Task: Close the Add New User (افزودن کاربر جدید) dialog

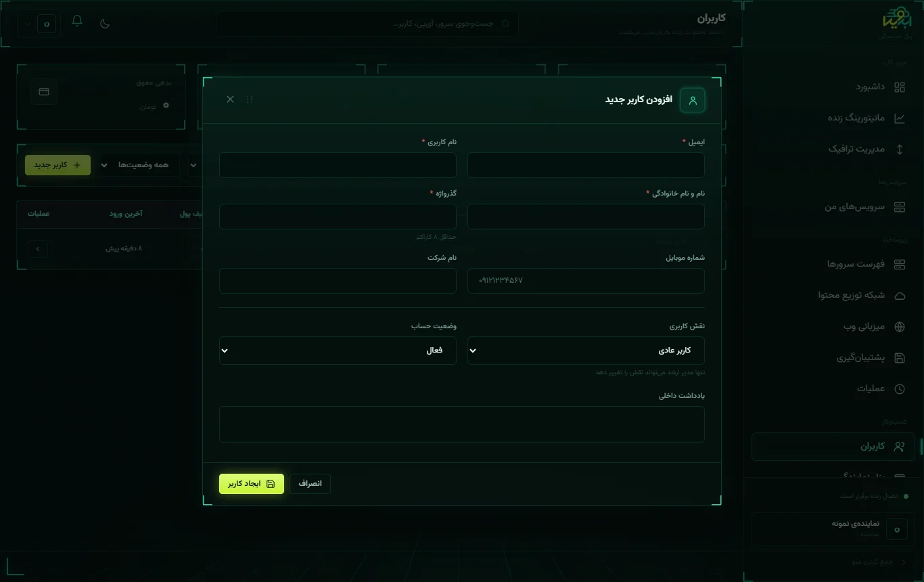Action: pos(230,99)
